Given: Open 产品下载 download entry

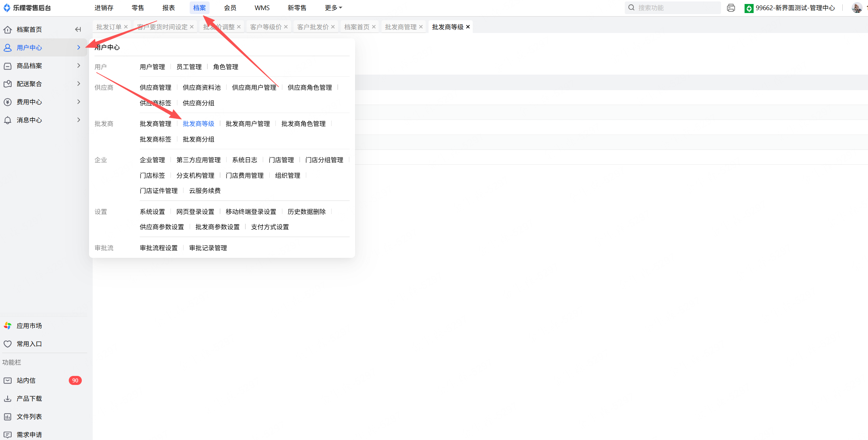Looking at the screenshot, I should (29, 398).
